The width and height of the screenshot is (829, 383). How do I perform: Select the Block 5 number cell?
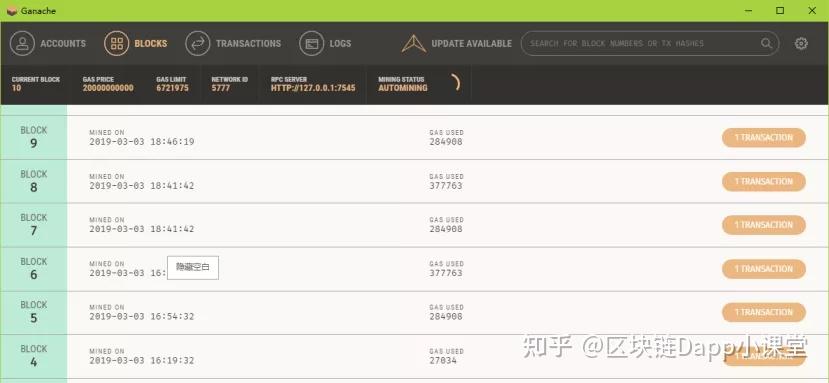(x=34, y=313)
